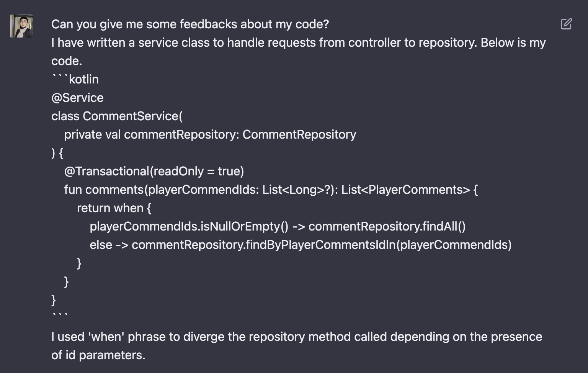Click the word 'code.' below the first paragraph
The height and width of the screenshot is (373, 588).
(67, 61)
